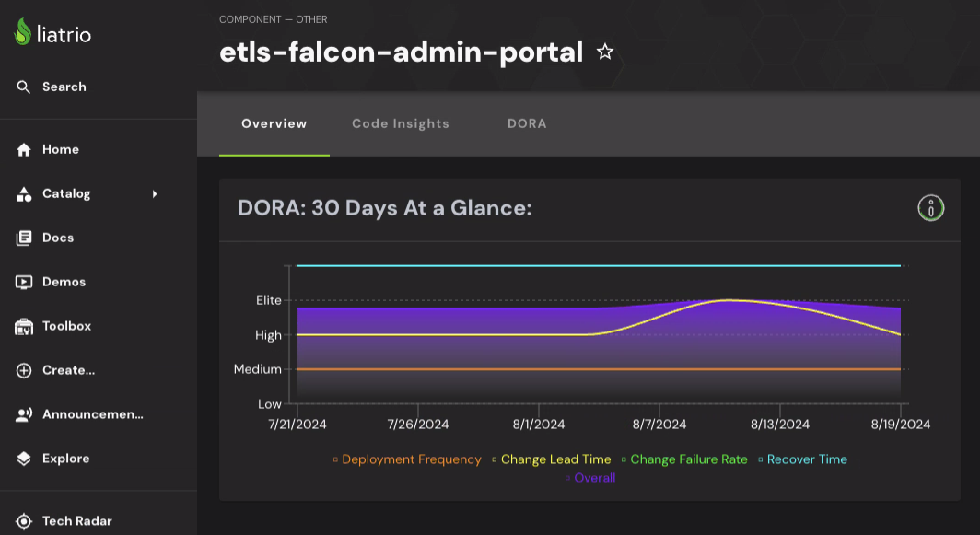The width and height of the screenshot is (980, 535).
Task: Click the Announcements person-speaking icon
Action: tap(24, 414)
